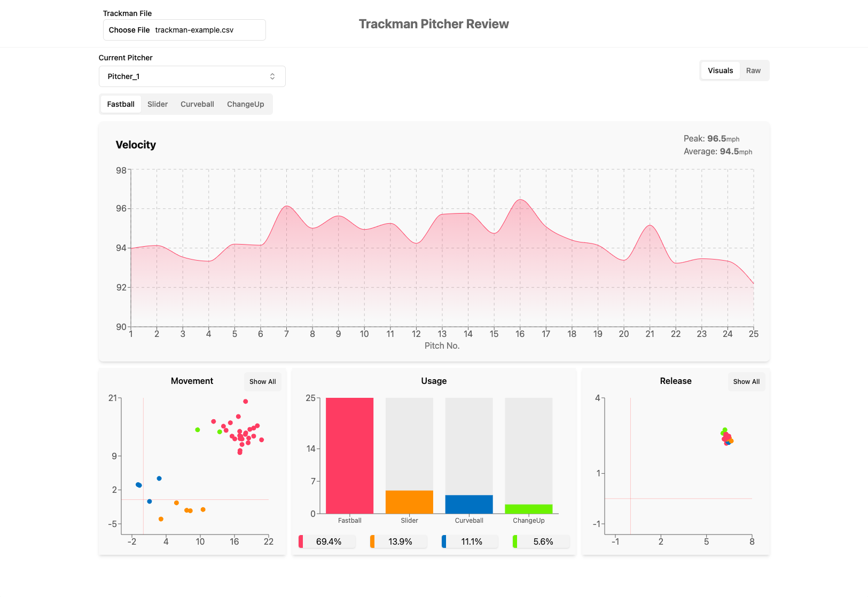This screenshot has height=597, width=868.
Task: Click the ChangeUp label under usage bar
Action: pos(529,521)
